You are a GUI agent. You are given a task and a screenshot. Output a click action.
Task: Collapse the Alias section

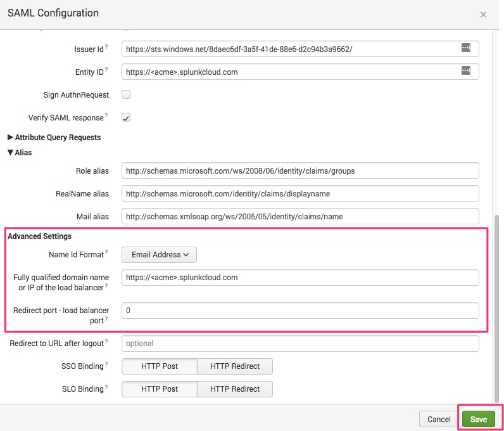tap(20, 153)
